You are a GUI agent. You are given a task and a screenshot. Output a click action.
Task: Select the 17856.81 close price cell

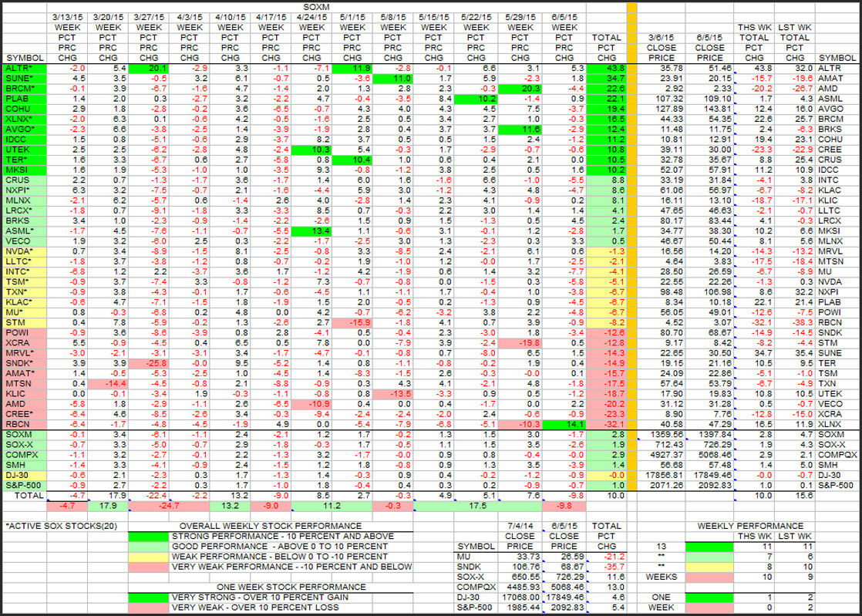pos(661,476)
